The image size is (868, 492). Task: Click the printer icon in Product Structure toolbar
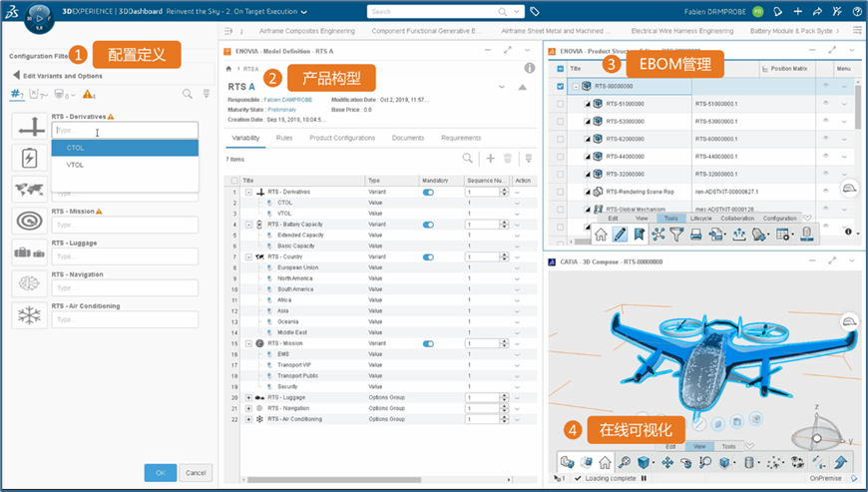click(695, 235)
